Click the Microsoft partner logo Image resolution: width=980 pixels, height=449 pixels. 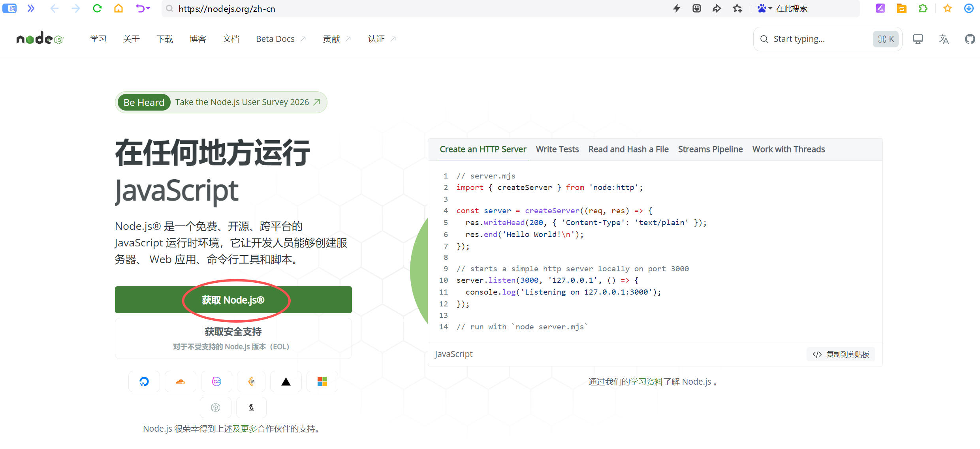322,381
